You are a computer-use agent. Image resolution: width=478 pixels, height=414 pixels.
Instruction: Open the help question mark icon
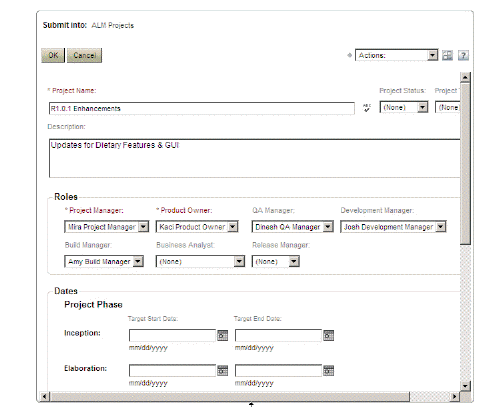click(463, 55)
